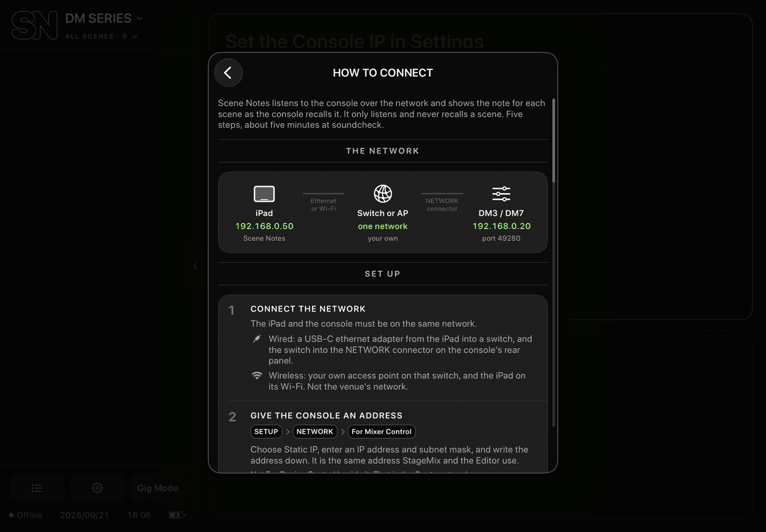
Task: Click the SN logo
Action: pyautogui.click(x=34, y=25)
